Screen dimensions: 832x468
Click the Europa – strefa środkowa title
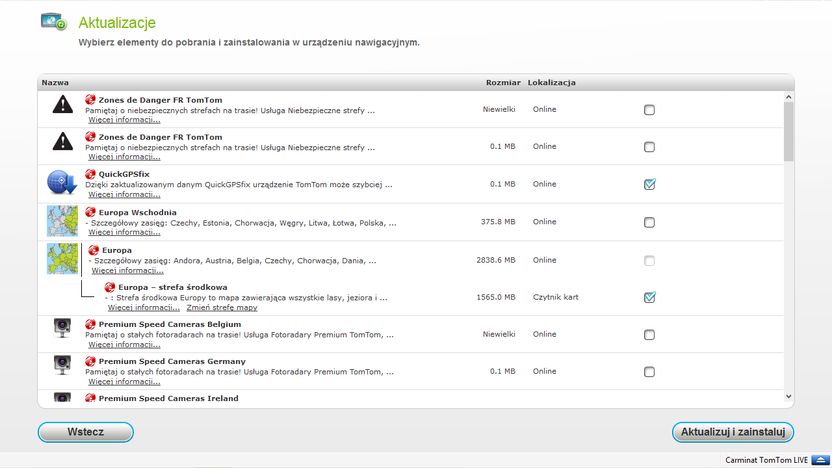click(x=172, y=287)
